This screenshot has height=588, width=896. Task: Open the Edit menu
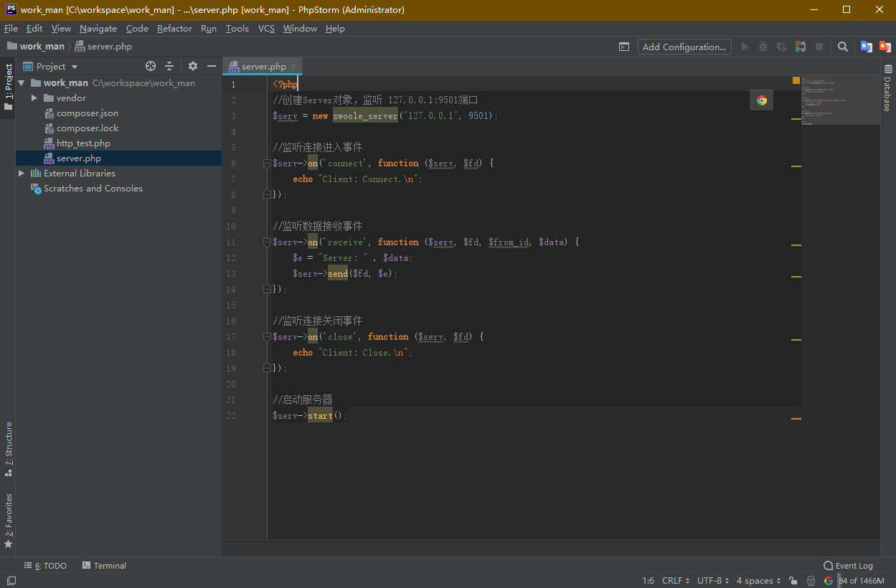point(34,29)
